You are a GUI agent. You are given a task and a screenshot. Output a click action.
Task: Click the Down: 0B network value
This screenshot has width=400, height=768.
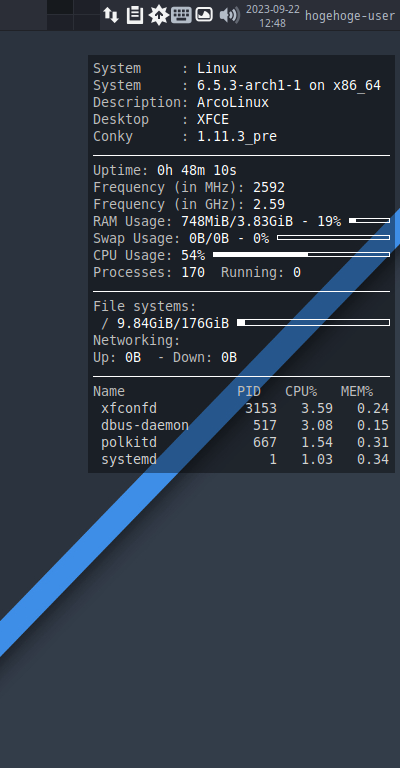(x=205, y=358)
